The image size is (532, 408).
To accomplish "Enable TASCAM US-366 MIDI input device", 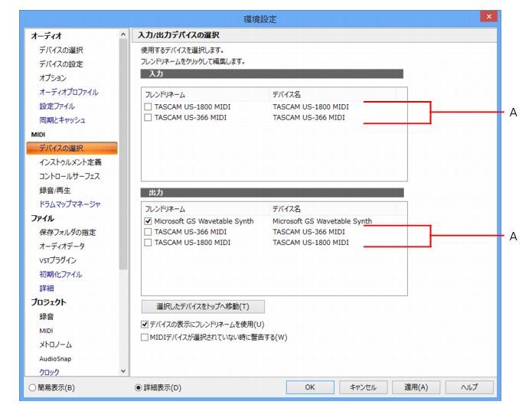I will [148, 117].
